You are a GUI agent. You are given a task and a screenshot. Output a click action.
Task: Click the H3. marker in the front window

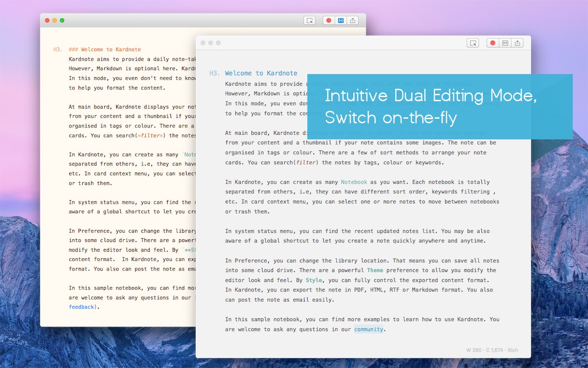pos(215,73)
